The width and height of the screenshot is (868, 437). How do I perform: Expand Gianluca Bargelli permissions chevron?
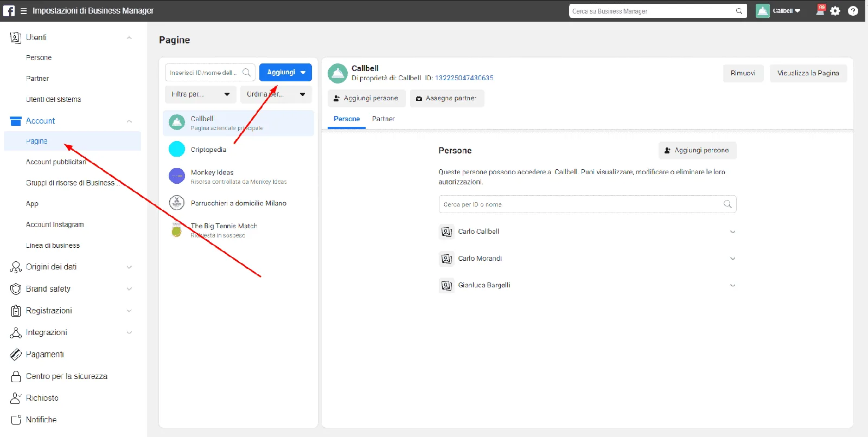[732, 285]
